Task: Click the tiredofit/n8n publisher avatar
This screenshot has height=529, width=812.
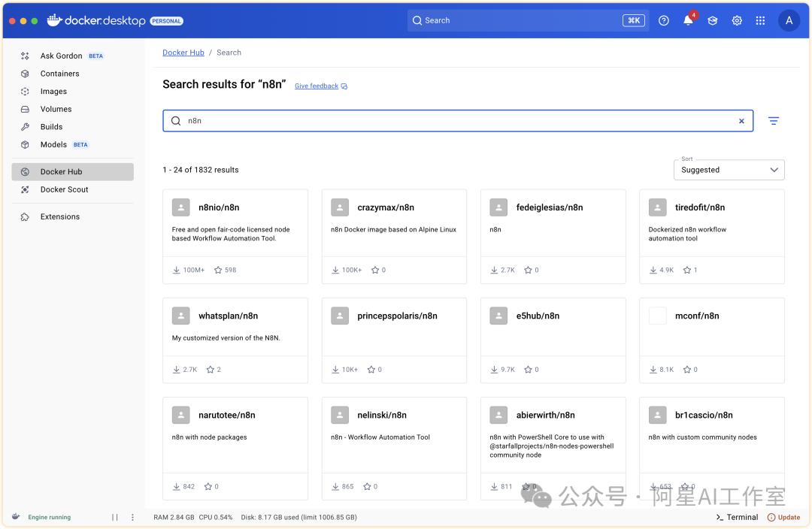Action: (x=657, y=207)
